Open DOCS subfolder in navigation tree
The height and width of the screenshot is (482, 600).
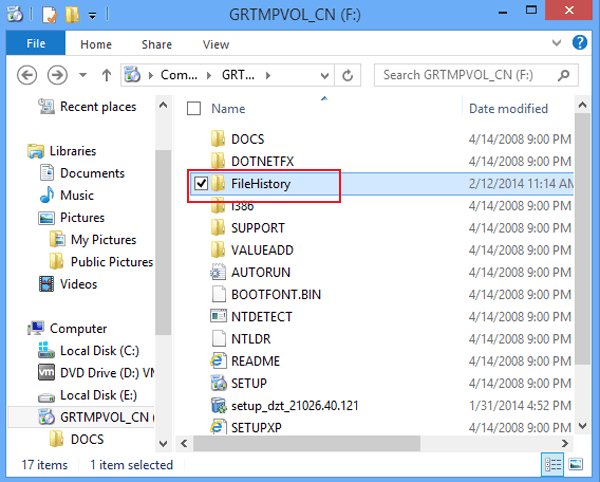[87, 439]
